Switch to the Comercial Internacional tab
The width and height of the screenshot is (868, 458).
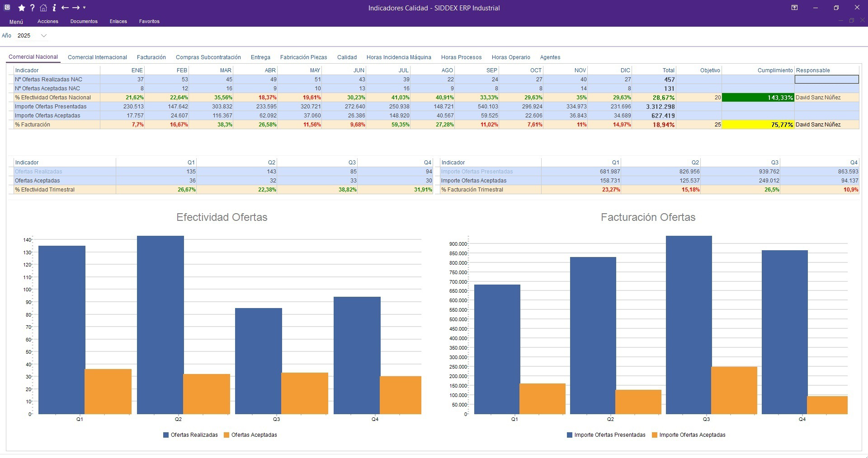point(97,57)
